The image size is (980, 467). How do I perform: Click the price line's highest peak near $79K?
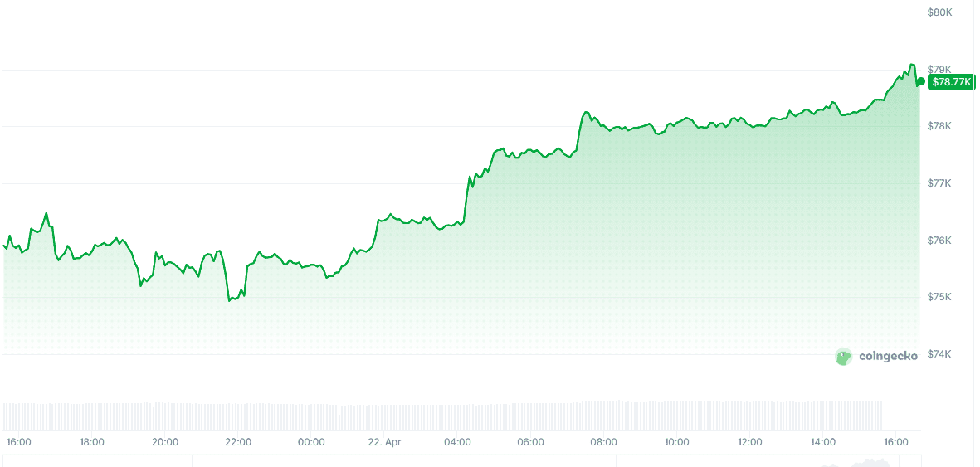(x=912, y=64)
